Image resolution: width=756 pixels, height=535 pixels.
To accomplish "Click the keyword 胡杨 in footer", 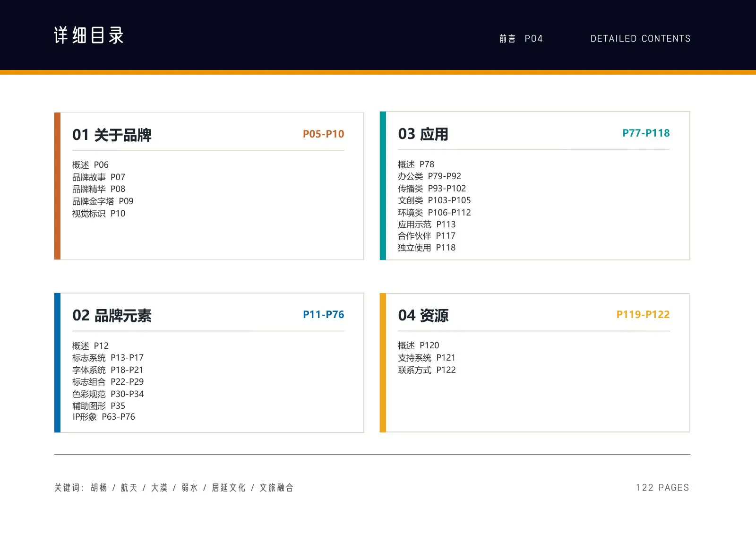I will (99, 488).
